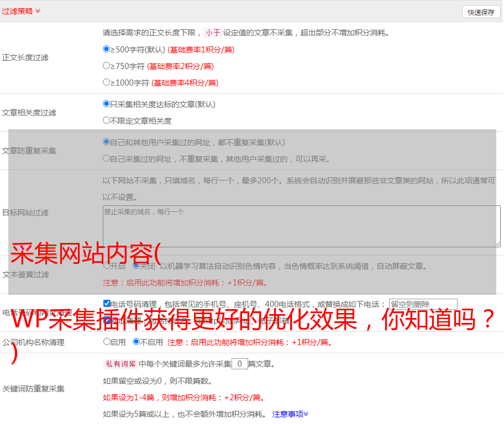
Task: Click the 文章防重复采集 row label
Action: tap(29, 151)
